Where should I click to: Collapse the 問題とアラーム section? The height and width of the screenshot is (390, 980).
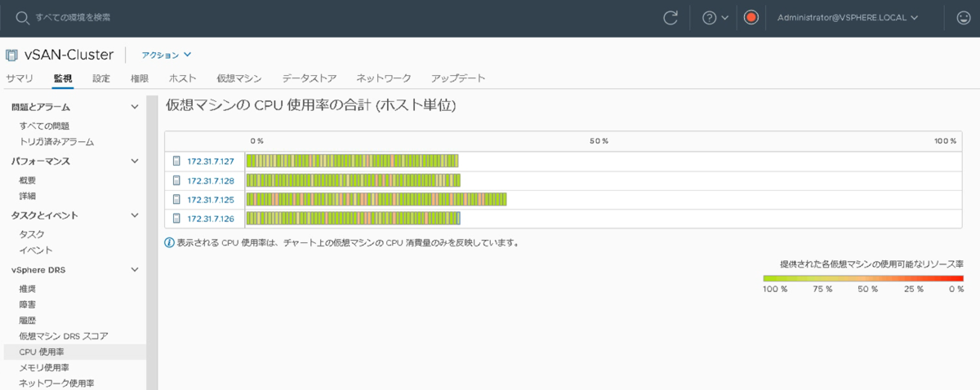pyautogui.click(x=135, y=107)
